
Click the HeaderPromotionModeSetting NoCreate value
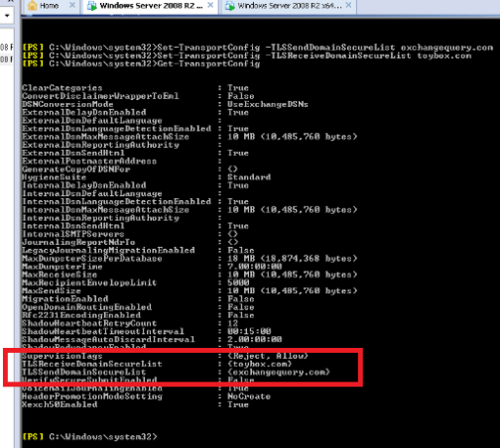point(249,396)
